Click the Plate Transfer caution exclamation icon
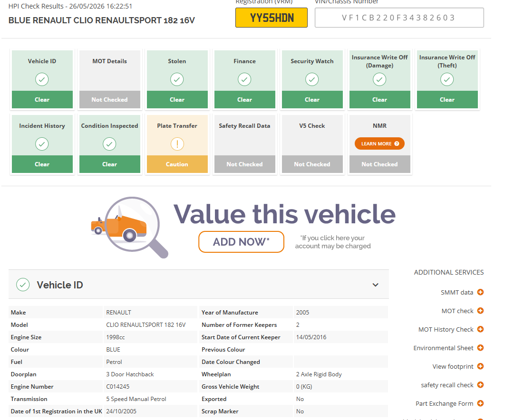This screenshot has width=514, height=420. point(177,144)
